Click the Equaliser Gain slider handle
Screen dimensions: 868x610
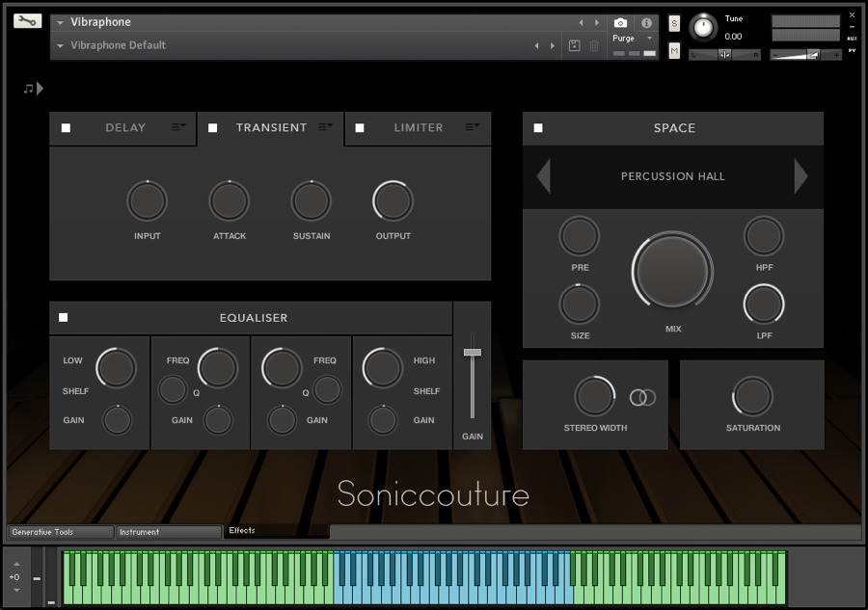(x=472, y=352)
